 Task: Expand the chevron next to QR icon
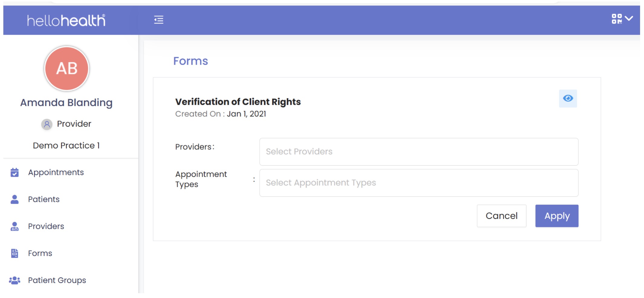tap(629, 18)
